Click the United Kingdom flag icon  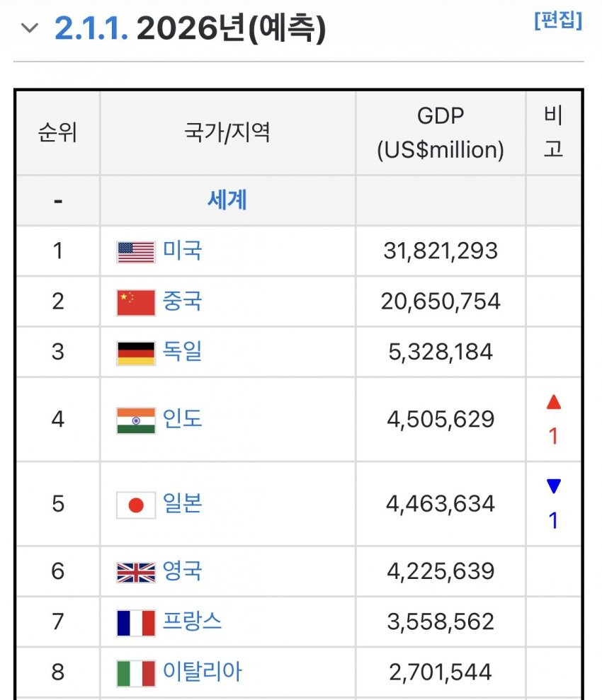click(136, 572)
